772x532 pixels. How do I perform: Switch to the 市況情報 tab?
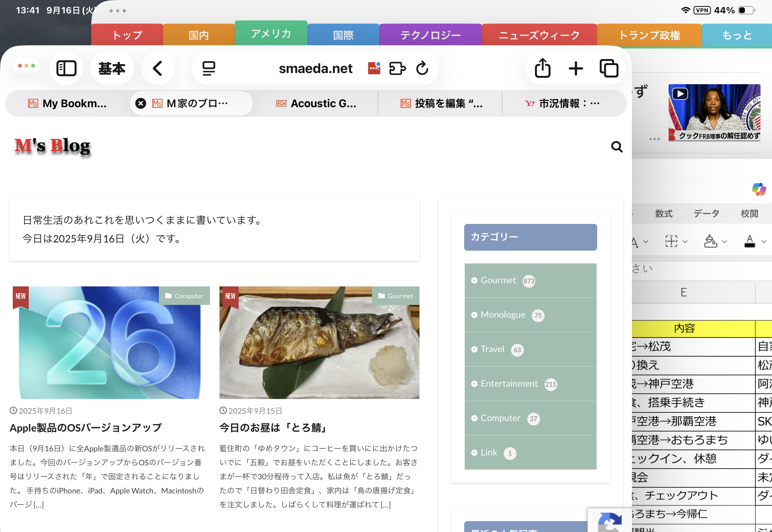coord(562,103)
